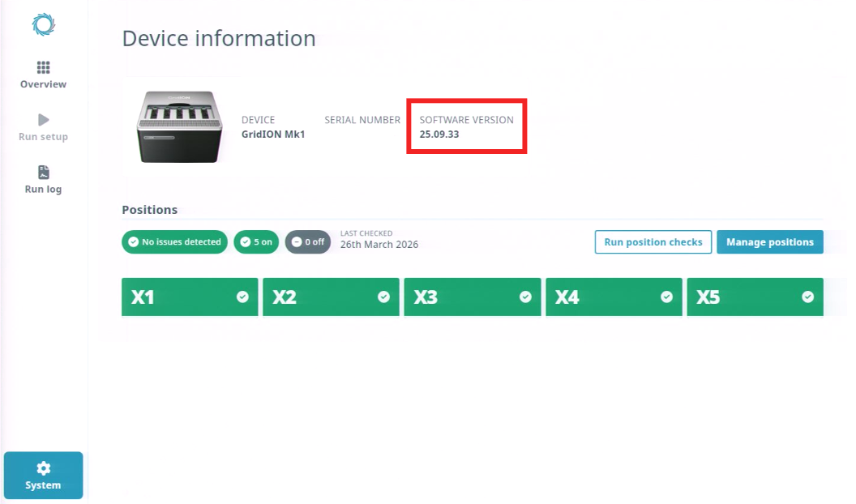
Task: Click the X2 tile checkmark icon
Action: pyautogui.click(x=383, y=297)
